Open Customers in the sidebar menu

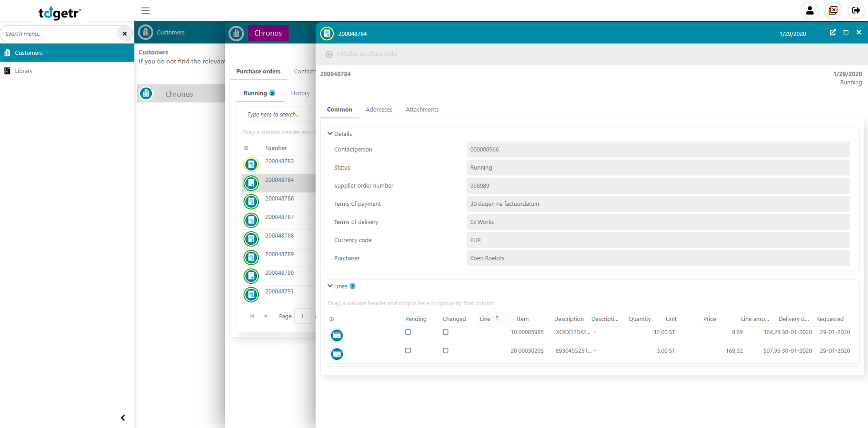[x=67, y=53]
